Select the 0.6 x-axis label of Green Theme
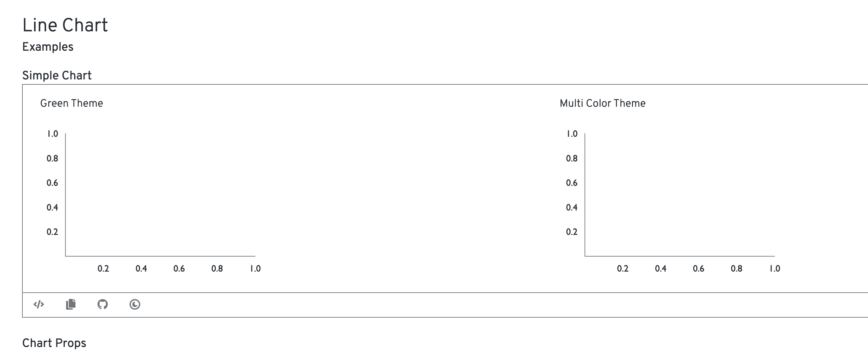Screen dimensions: 868x351 (x=179, y=269)
